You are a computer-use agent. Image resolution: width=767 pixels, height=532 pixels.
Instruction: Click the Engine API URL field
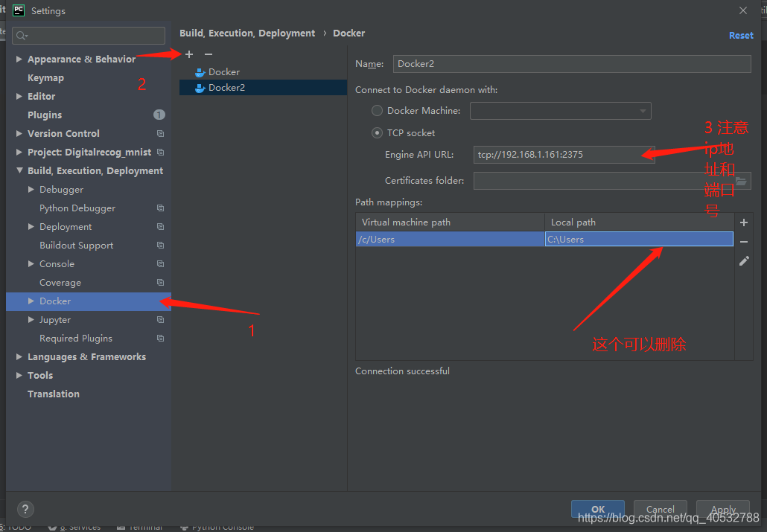click(564, 155)
